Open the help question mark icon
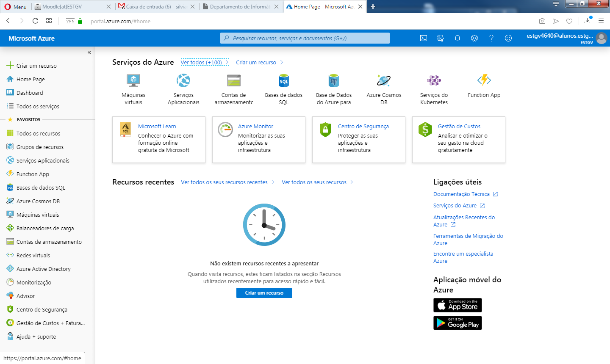The width and height of the screenshot is (610, 364). coord(491,38)
